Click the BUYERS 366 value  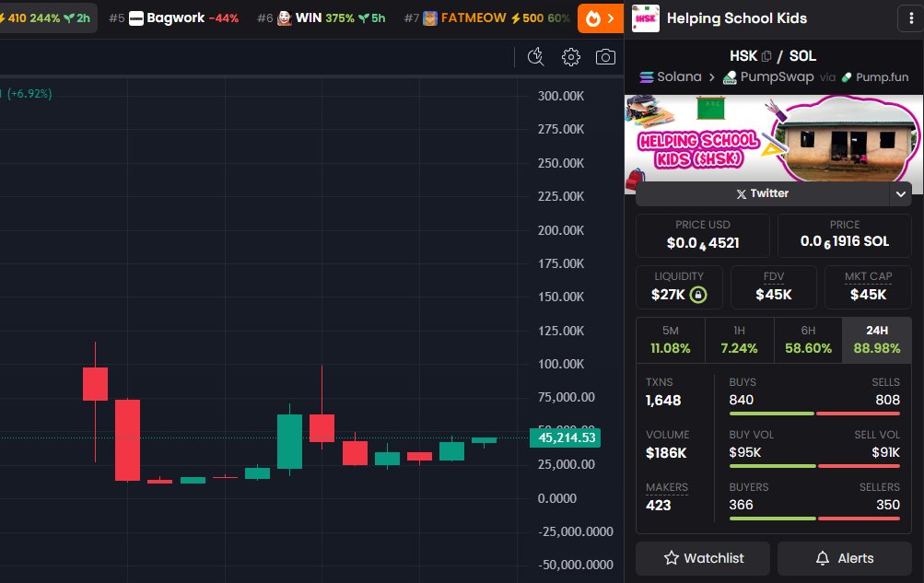tap(742, 505)
